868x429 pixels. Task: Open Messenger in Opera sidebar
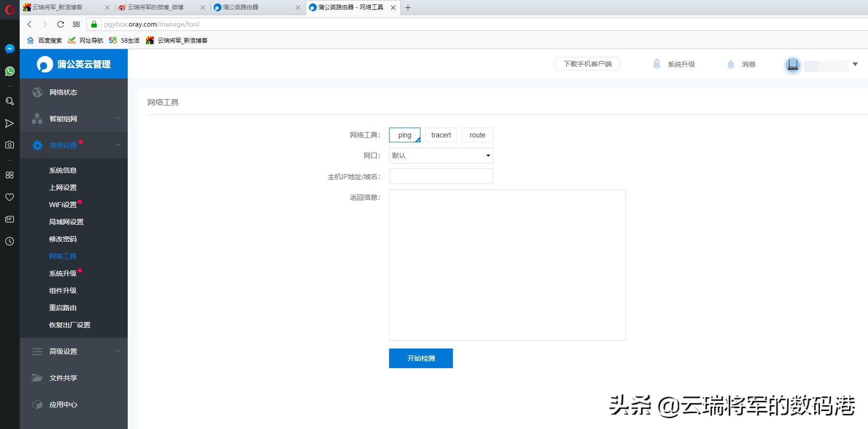(x=9, y=49)
